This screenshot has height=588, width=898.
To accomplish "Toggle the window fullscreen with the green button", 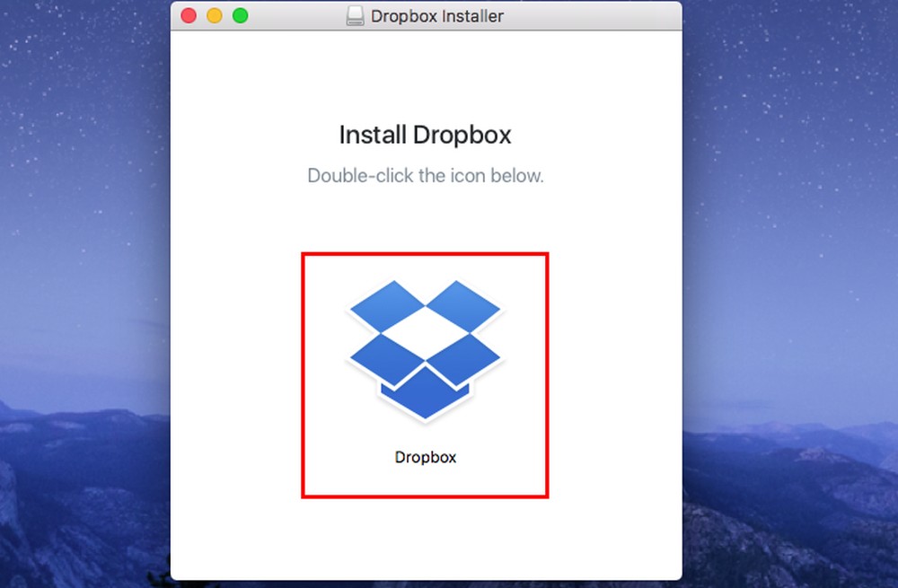I will [240, 15].
